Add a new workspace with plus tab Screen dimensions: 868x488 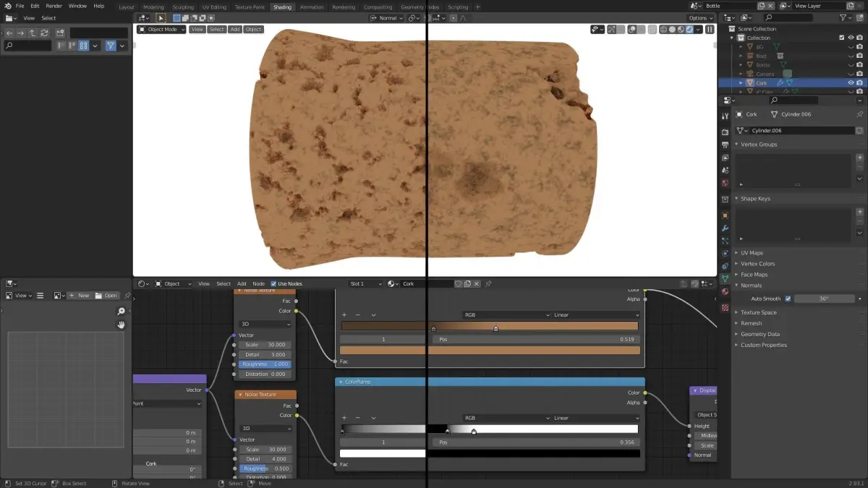click(x=477, y=7)
